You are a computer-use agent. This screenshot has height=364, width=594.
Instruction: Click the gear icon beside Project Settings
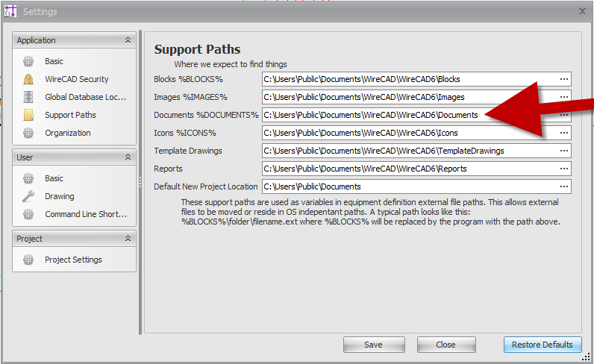pyautogui.click(x=28, y=260)
